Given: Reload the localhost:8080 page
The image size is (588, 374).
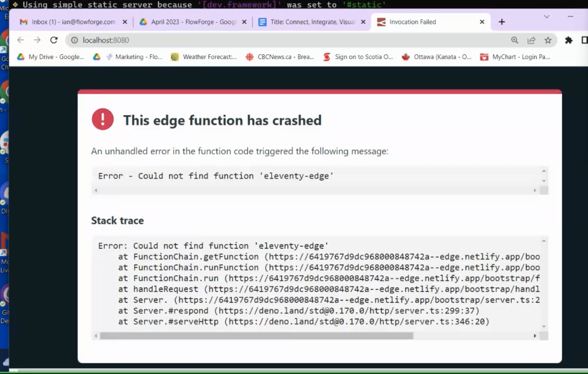Looking at the screenshot, I should point(54,40).
